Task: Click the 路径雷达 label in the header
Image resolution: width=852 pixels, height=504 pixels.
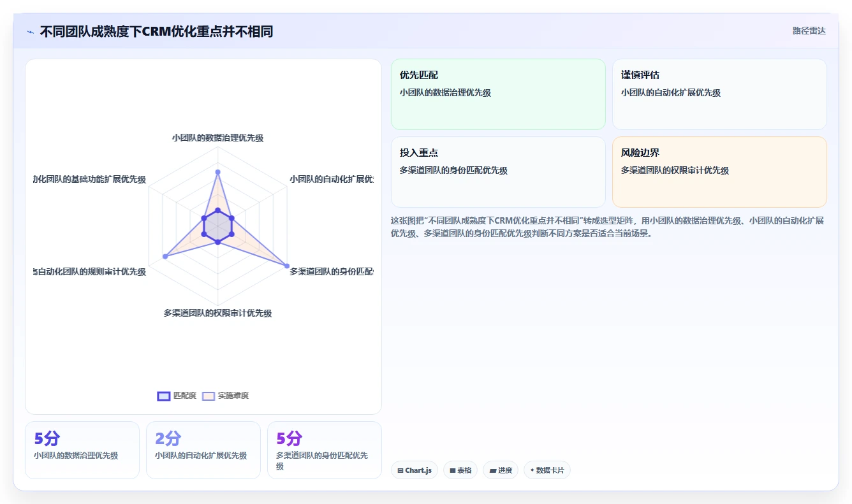Action: (809, 31)
